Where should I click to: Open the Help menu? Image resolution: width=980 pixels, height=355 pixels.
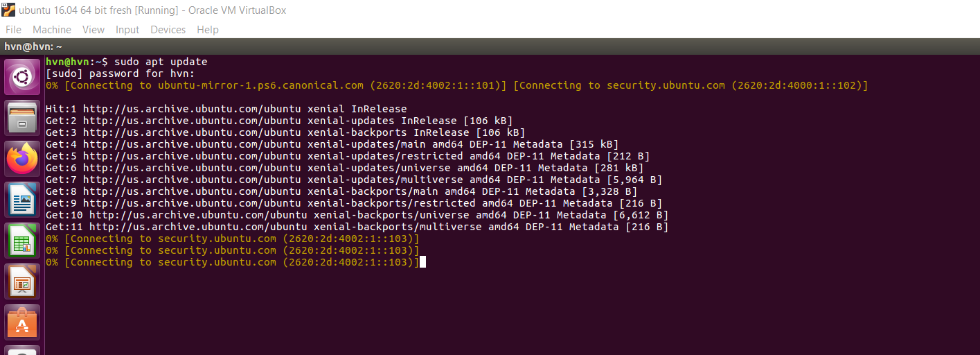tap(207, 30)
